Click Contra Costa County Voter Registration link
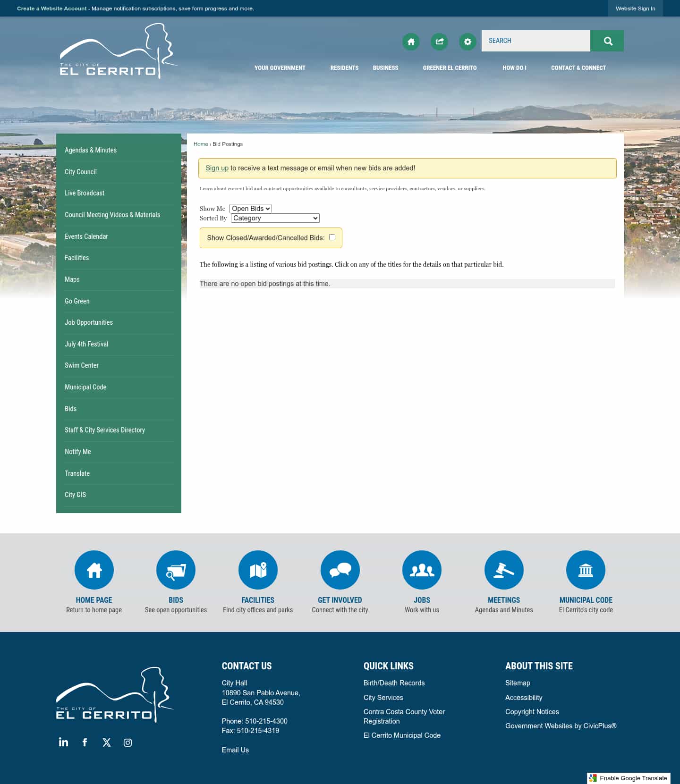The height and width of the screenshot is (784, 680). (404, 717)
